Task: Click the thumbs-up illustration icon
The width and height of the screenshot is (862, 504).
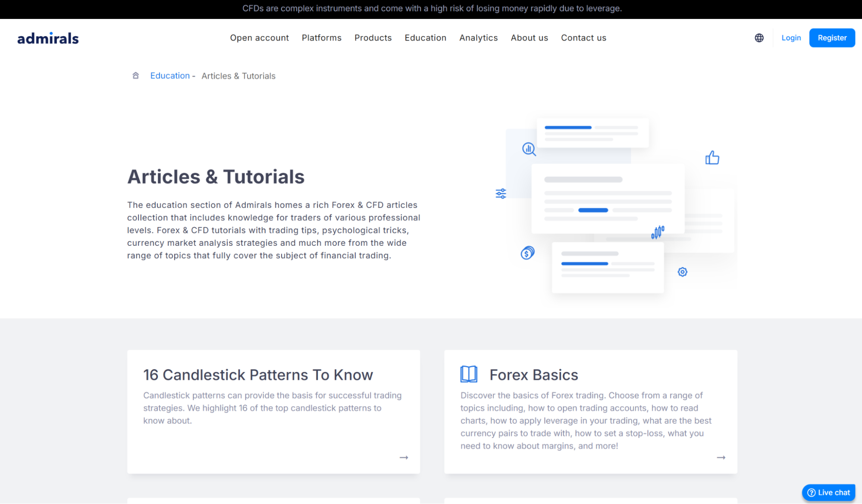Action: (712, 158)
